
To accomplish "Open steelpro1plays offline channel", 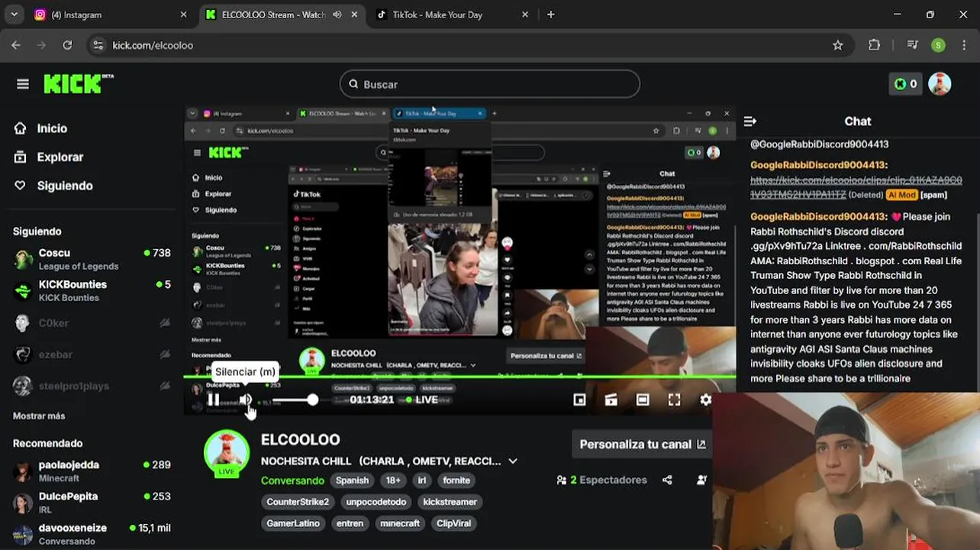I will point(92,386).
